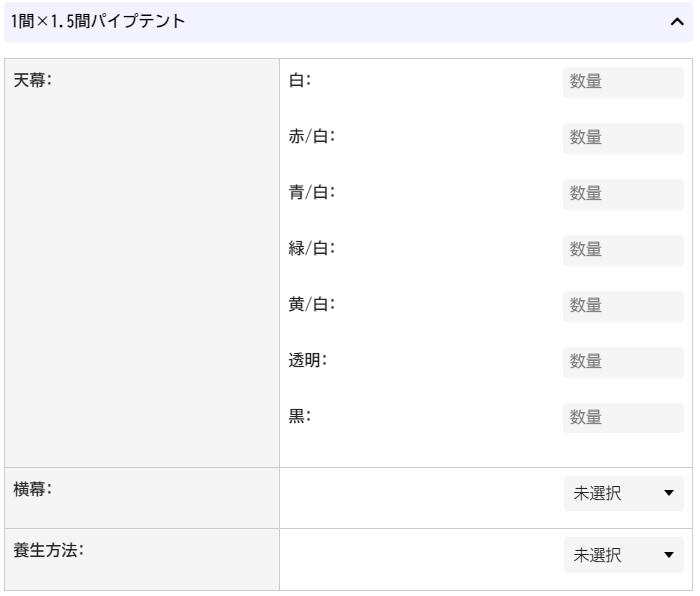Focus the 青/白 quantity input field
This screenshot has height=596, width=700.
pos(623,194)
